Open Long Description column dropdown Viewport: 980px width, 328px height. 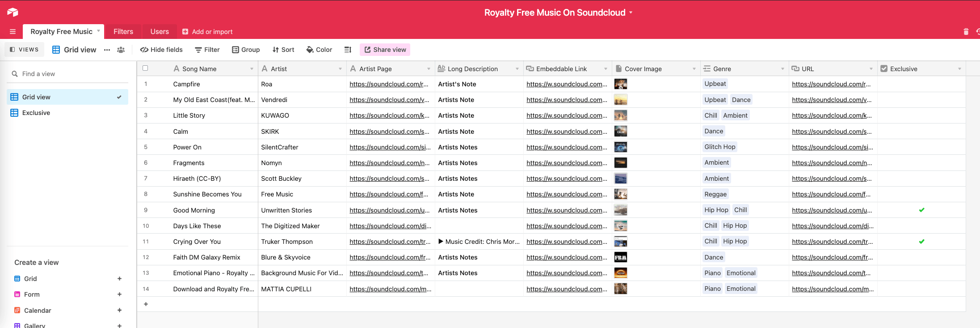(517, 69)
